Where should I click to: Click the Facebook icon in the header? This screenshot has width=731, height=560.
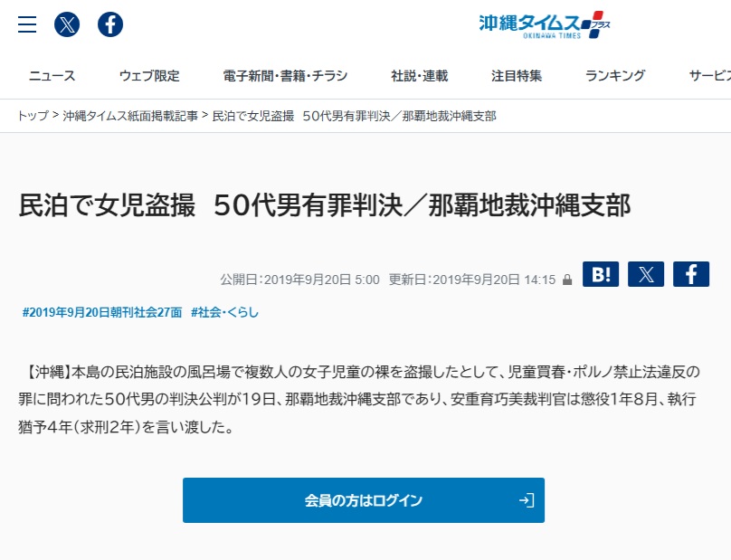pyautogui.click(x=110, y=24)
